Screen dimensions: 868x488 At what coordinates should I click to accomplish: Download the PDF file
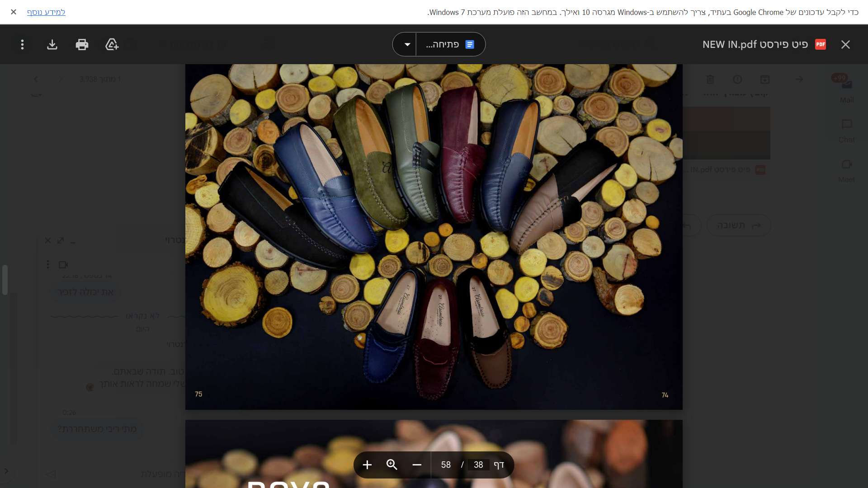coord(52,44)
